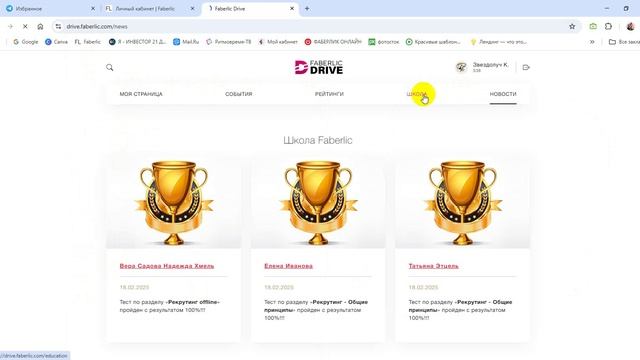This screenshot has width=640, height=360.
Task: Open the Ритмовремя-ТВ bookmark
Action: (229, 42)
